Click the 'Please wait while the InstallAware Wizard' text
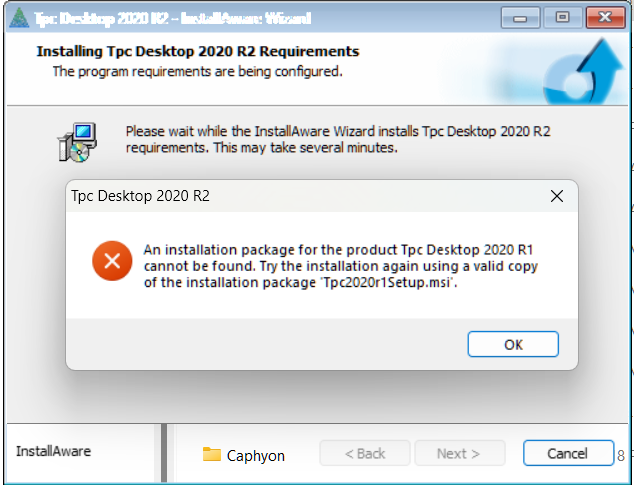 point(338,139)
